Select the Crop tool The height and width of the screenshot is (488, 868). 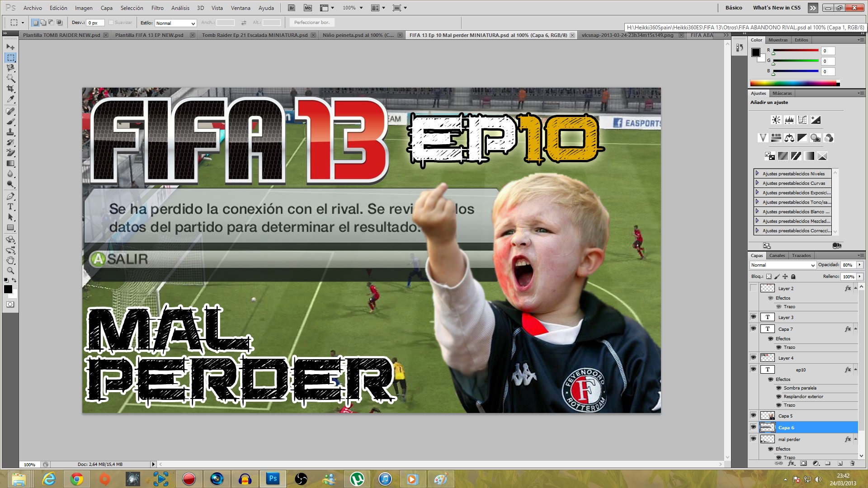(x=10, y=89)
